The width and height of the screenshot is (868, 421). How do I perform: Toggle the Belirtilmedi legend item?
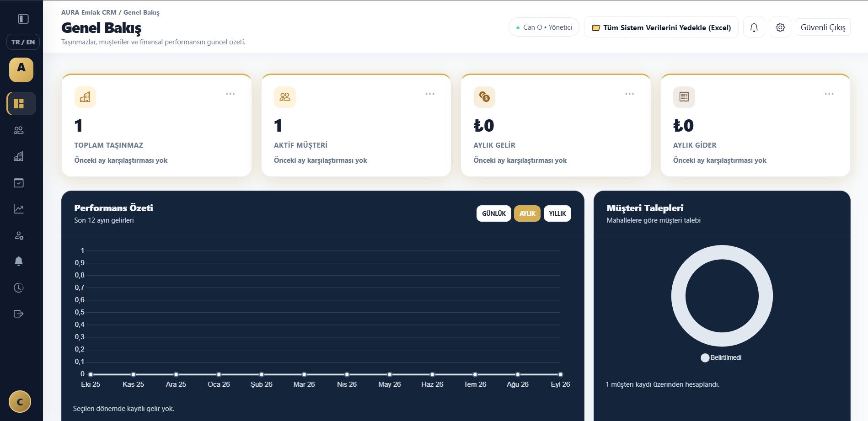[721, 357]
